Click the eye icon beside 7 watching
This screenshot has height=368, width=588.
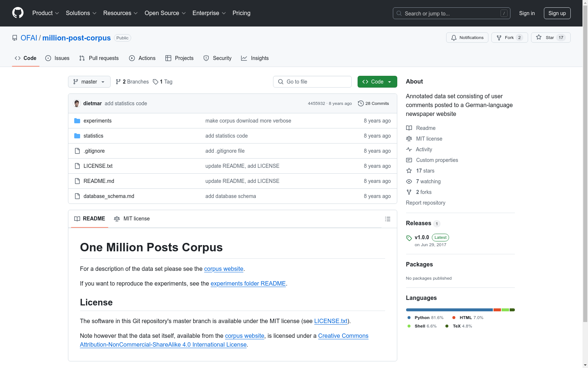point(409,181)
